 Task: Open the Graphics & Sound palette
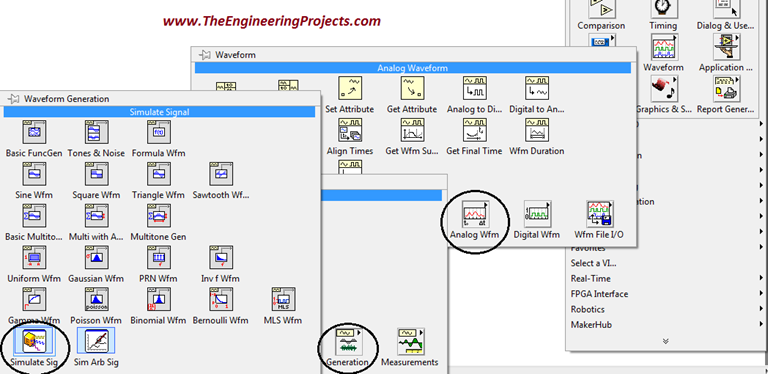click(x=664, y=89)
